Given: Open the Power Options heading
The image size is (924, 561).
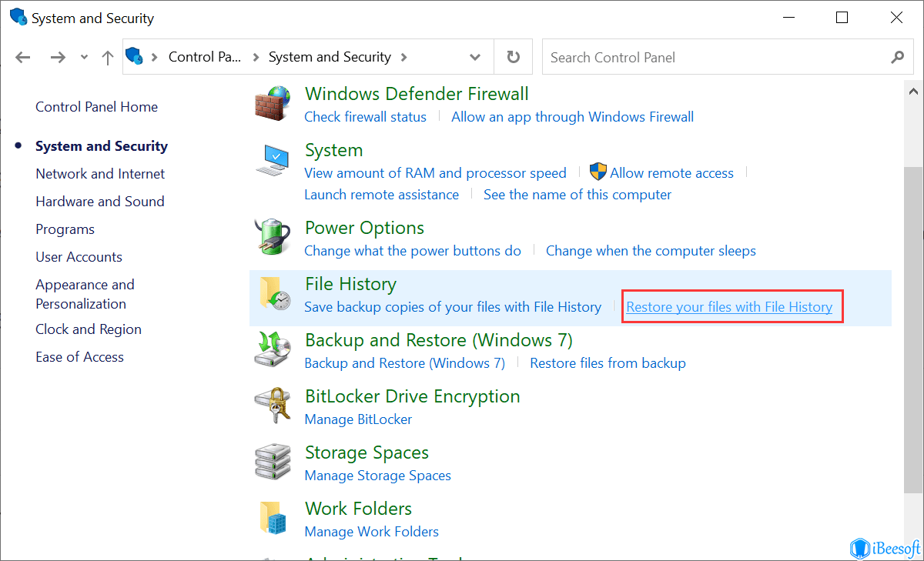Looking at the screenshot, I should (x=364, y=228).
